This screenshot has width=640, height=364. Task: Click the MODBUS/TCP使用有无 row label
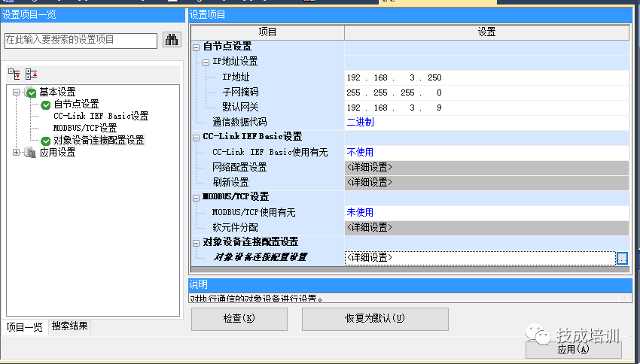(x=254, y=212)
